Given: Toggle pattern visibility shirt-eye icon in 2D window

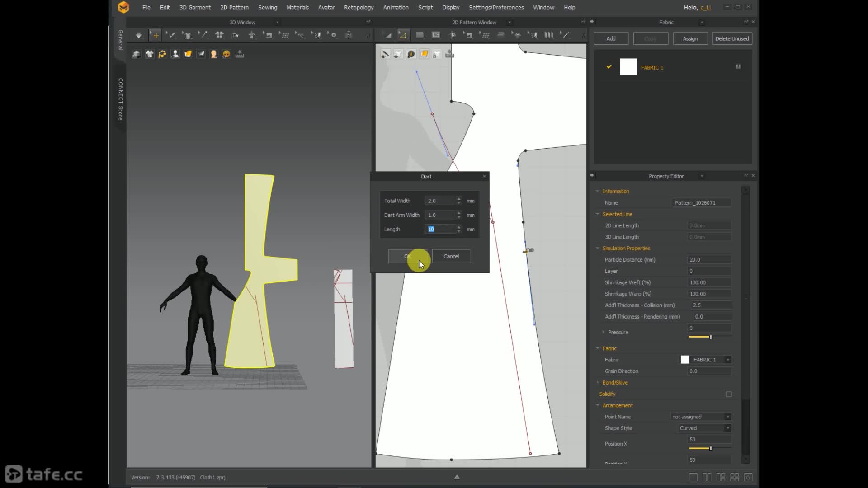Looking at the screenshot, I should point(398,54).
